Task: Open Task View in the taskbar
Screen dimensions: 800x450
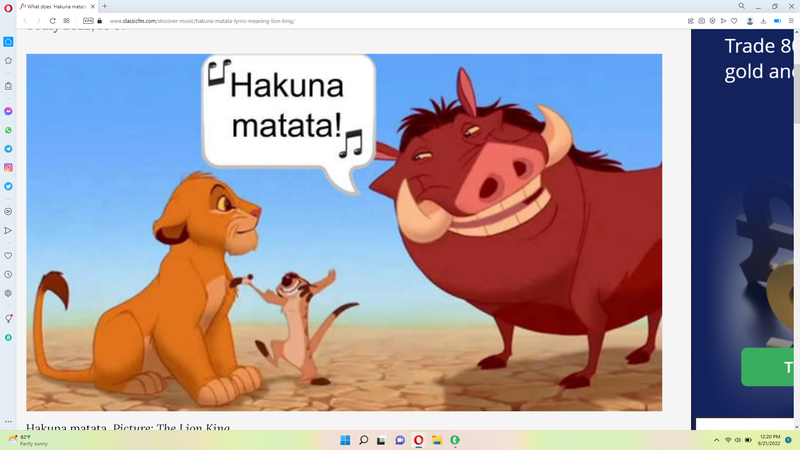Action: coord(381,440)
